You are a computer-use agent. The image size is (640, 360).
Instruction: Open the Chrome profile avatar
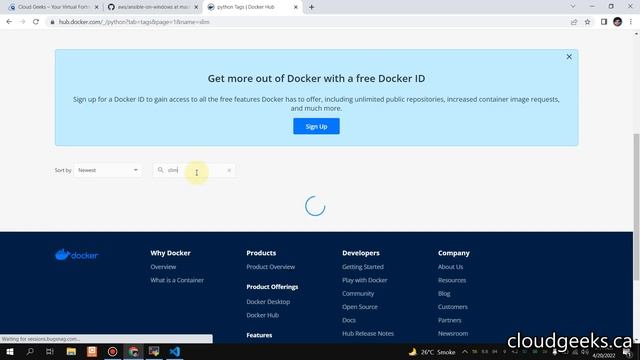click(x=618, y=22)
